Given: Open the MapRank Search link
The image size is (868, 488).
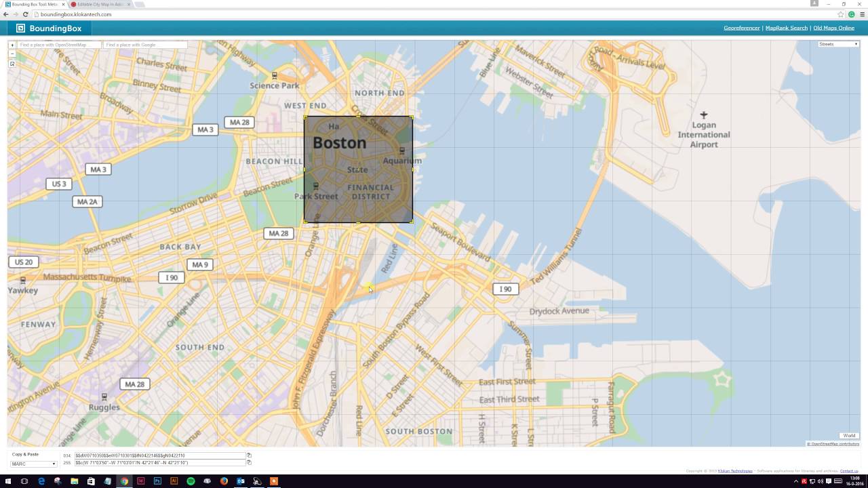Looking at the screenshot, I should (786, 28).
